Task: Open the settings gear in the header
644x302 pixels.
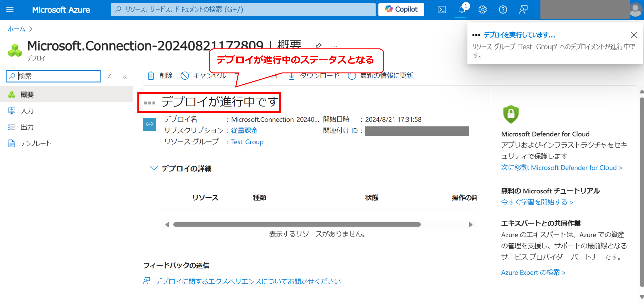Action: coord(482,9)
